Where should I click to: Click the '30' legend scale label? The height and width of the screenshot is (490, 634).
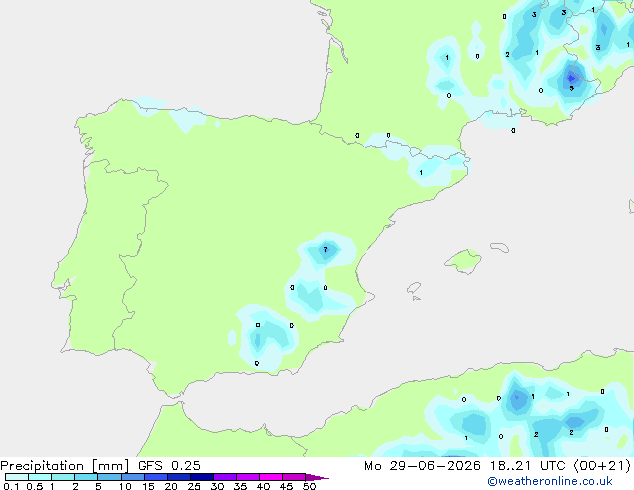click(x=217, y=486)
